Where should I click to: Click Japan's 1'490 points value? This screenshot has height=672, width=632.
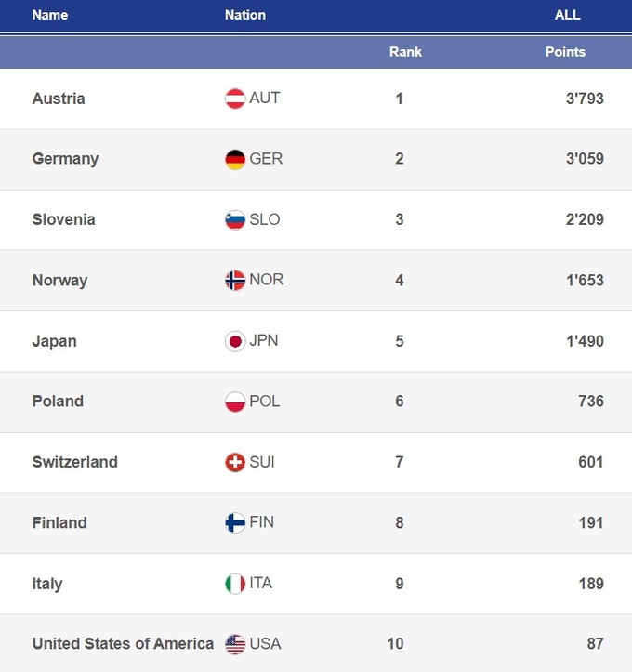tap(585, 341)
